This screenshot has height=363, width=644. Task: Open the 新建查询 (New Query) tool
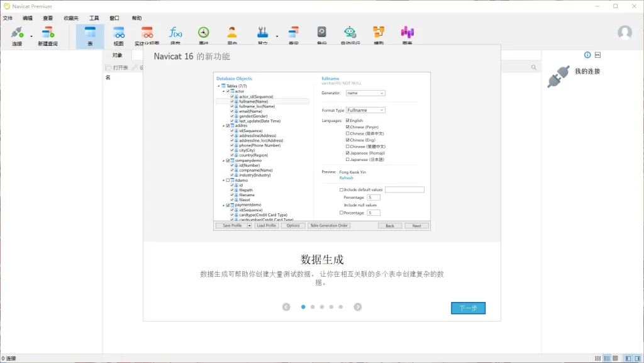pyautogui.click(x=48, y=36)
